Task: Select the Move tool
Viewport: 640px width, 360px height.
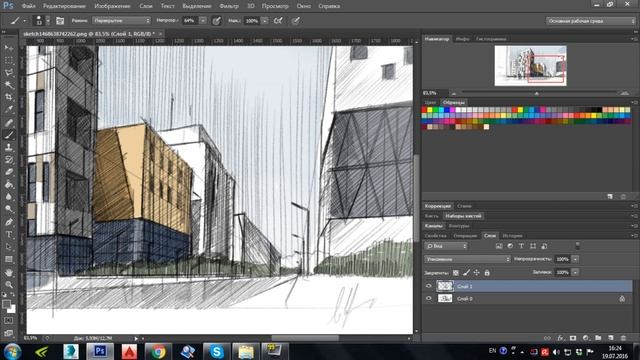Action: pos(9,48)
